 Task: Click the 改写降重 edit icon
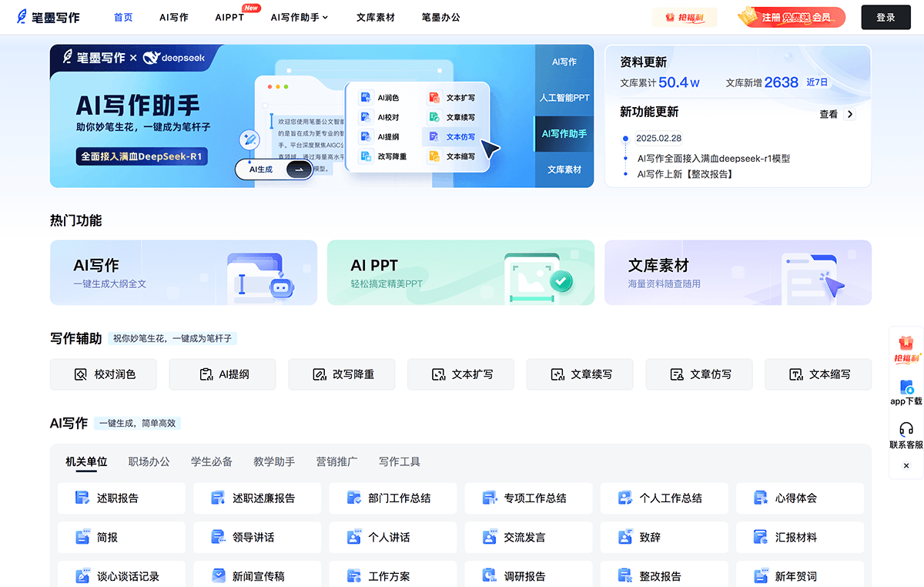[320, 374]
